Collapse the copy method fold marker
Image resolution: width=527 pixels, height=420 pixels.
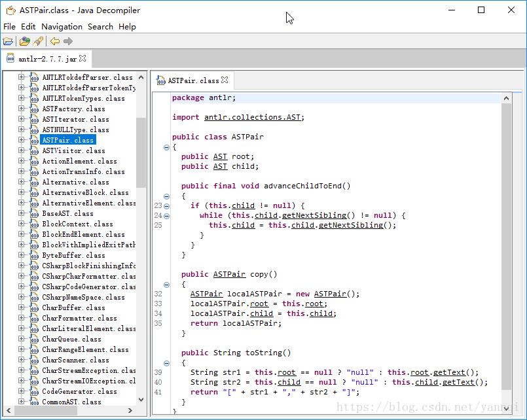coord(166,285)
